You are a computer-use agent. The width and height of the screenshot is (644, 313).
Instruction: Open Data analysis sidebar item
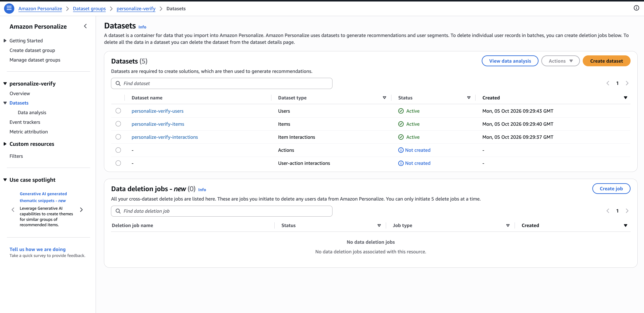pos(32,113)
